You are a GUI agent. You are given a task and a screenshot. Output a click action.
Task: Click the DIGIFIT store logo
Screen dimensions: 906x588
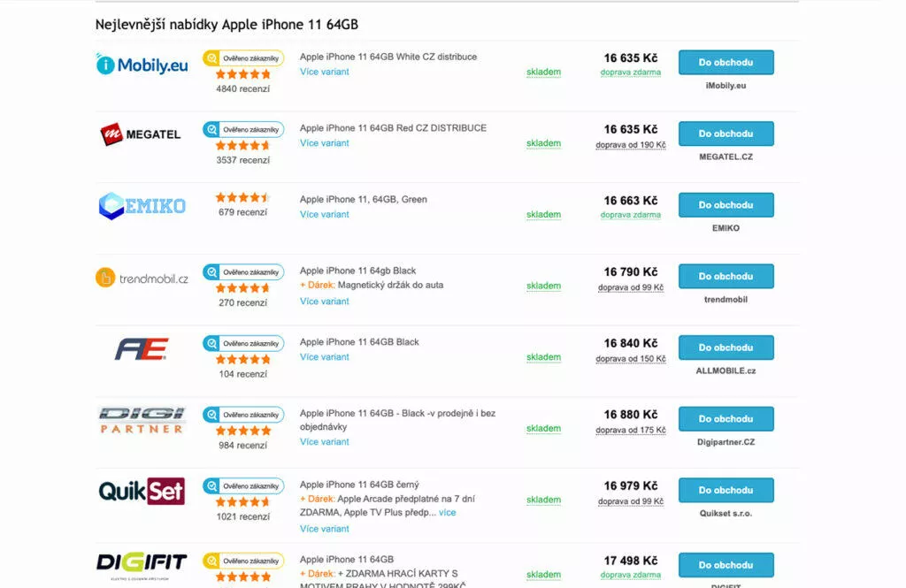[142, 562]
